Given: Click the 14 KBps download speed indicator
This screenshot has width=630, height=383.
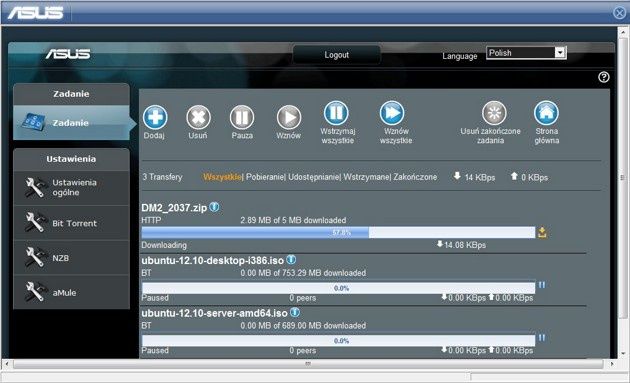Looking at the screenshot, I should click(475, 177).
